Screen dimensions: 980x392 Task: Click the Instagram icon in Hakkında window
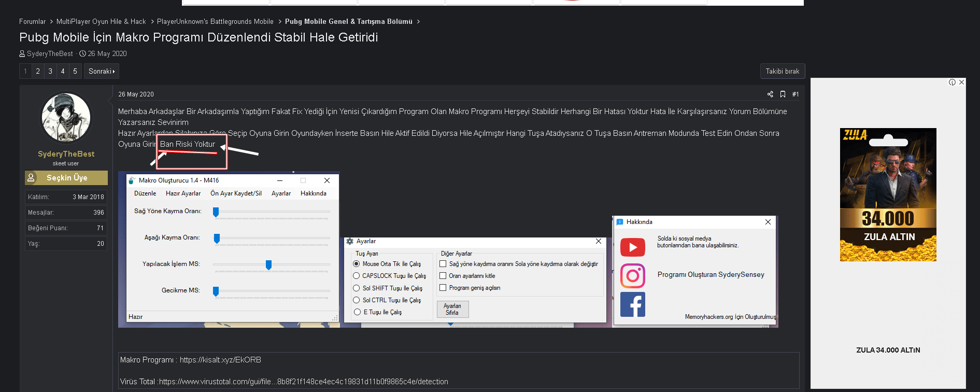633,276
